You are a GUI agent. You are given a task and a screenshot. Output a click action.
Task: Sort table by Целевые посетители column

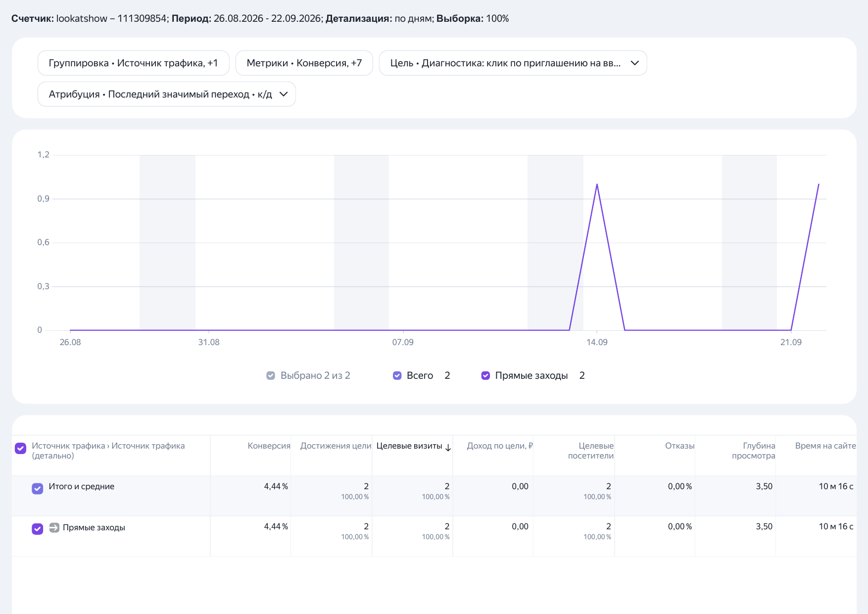[591, 451]
